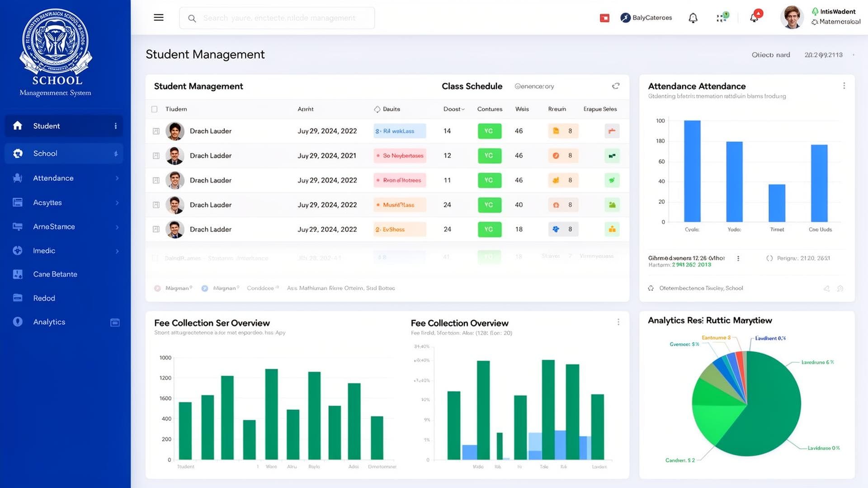Screen dimensions: 868x488
Task: Click YC green badge in Doost 12 row
Action: 489,156
